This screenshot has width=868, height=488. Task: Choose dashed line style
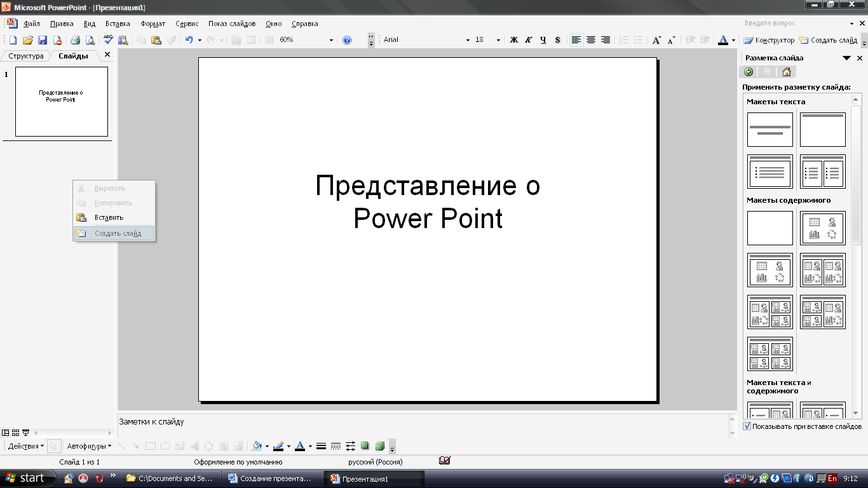pos(336,446)
